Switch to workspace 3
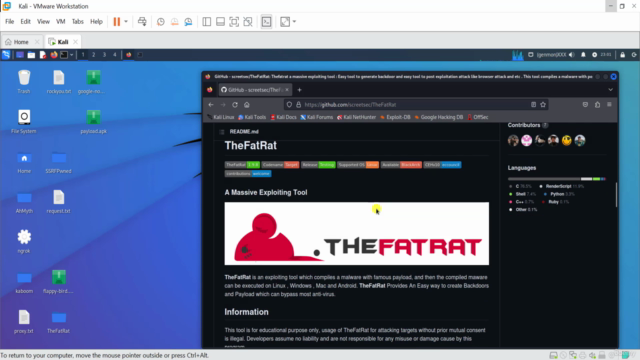This screenshot has height=360, width=640. tap(104, 55)
